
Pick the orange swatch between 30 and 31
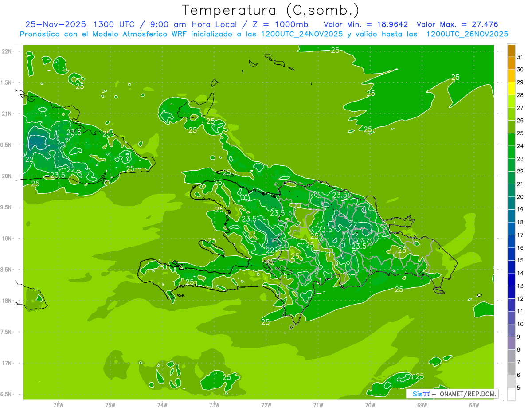click(x=511, y=63)
